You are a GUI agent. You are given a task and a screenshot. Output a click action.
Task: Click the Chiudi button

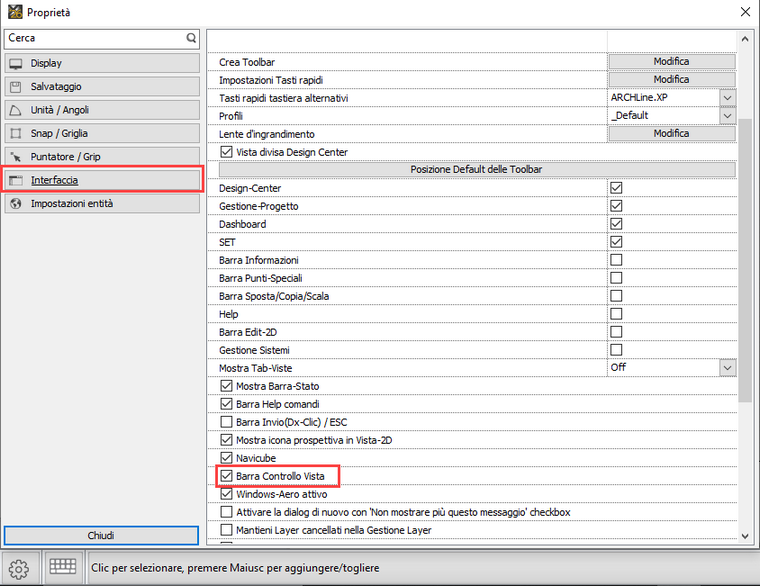click(101, 536)
